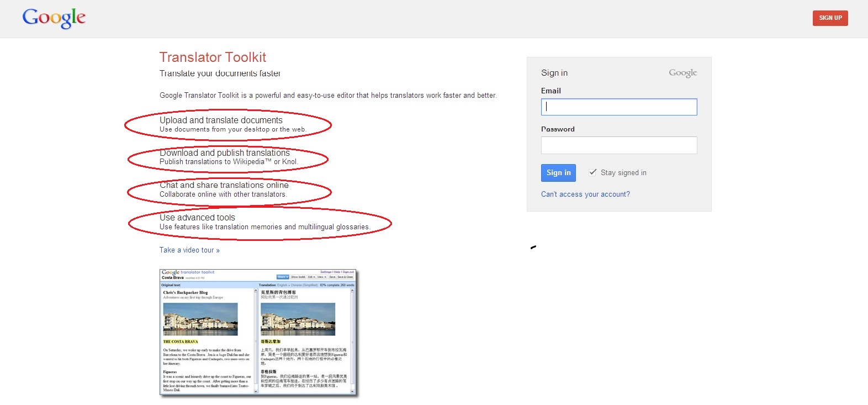Viewport: 868px width, 405px height.
Task: Click the Email label text
Action: (551, 91)
